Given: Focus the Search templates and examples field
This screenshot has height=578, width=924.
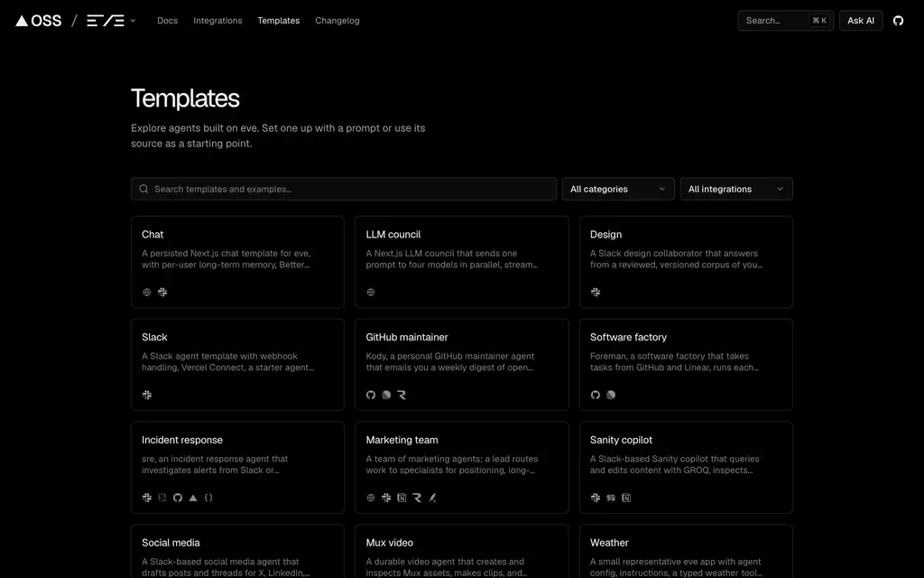Looking at the screenshot, I should pos(344,189).
